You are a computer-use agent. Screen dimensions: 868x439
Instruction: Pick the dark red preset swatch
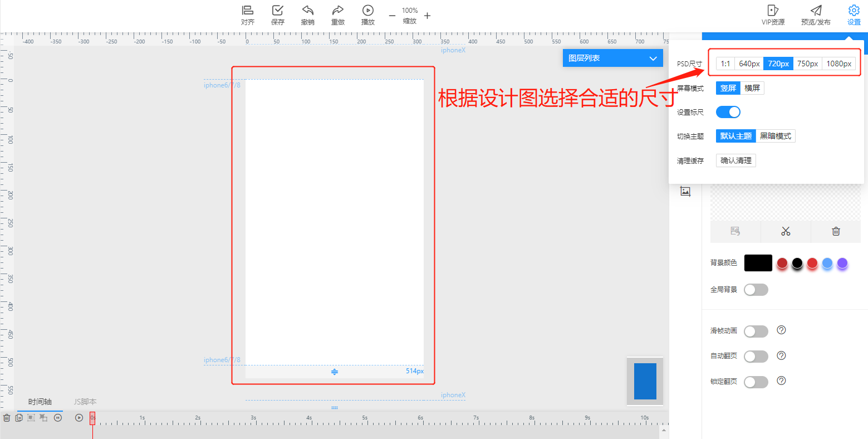tap(782, 263)
